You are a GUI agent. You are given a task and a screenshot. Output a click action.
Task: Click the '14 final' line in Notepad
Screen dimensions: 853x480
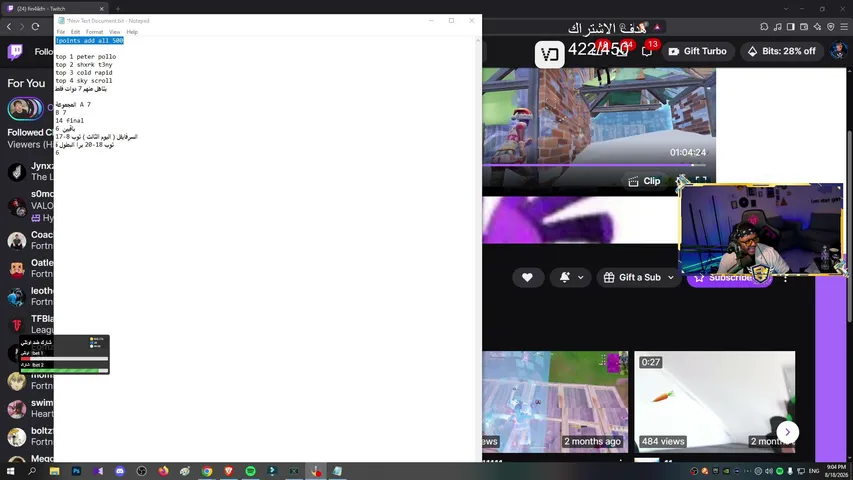click(x=70, y=120)
